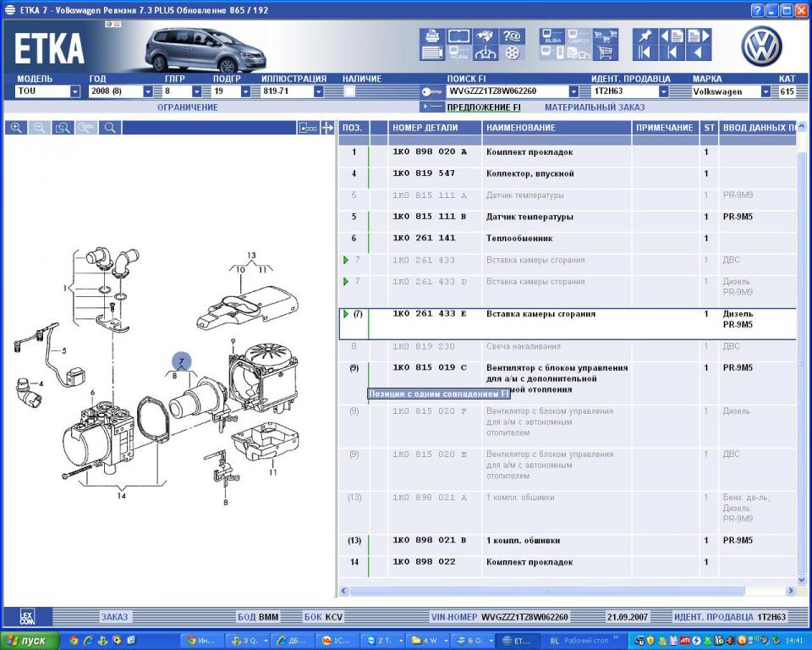
Task: Expand green arrow on row 1K0 261 433 E
Action: [345, 314]
